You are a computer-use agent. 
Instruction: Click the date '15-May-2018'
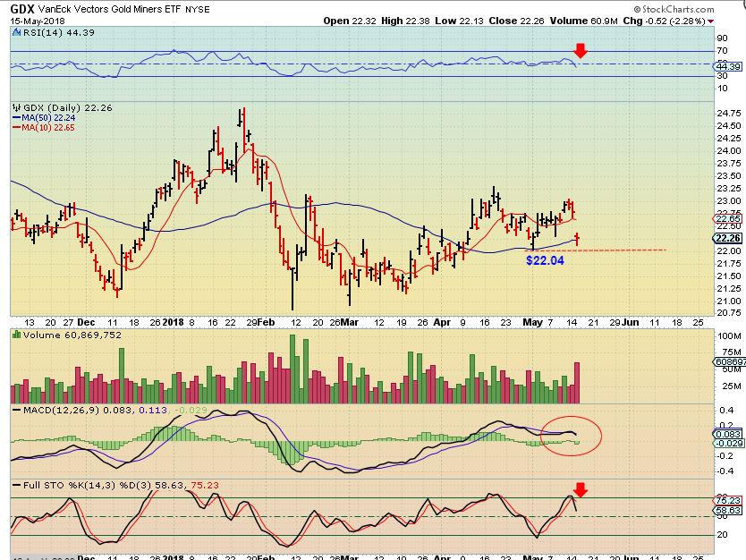click(x=38, y=21)
